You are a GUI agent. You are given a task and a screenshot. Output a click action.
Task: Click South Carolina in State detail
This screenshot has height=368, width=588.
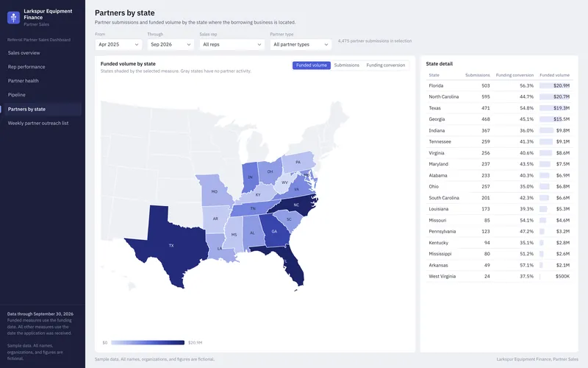tap(499, 198)
